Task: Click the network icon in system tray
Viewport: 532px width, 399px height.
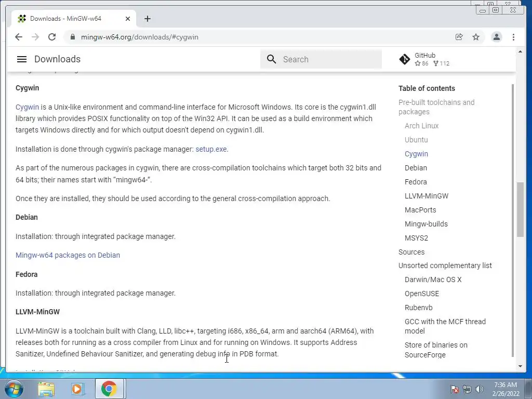Action: [467, 389]
